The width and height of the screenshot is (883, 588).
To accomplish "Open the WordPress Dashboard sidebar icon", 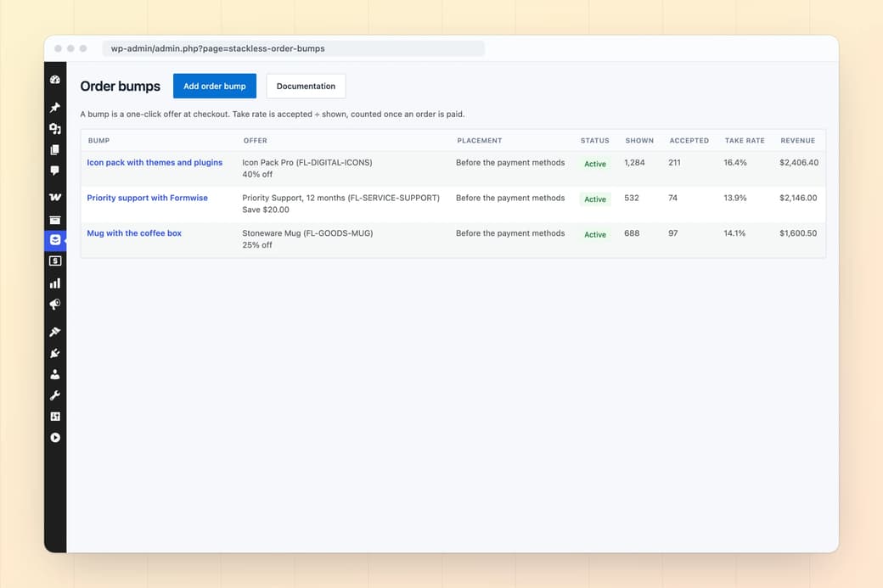I will [x=55, y=80].
